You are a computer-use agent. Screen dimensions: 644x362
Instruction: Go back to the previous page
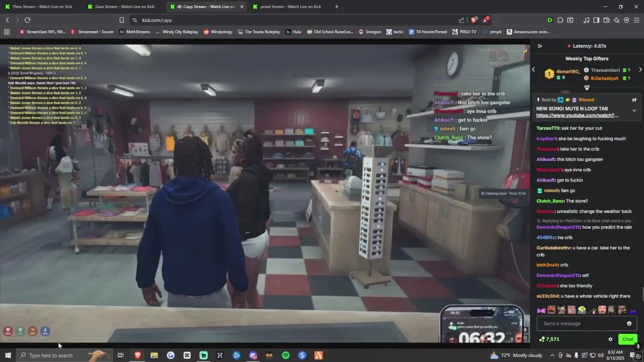point(7,20)
